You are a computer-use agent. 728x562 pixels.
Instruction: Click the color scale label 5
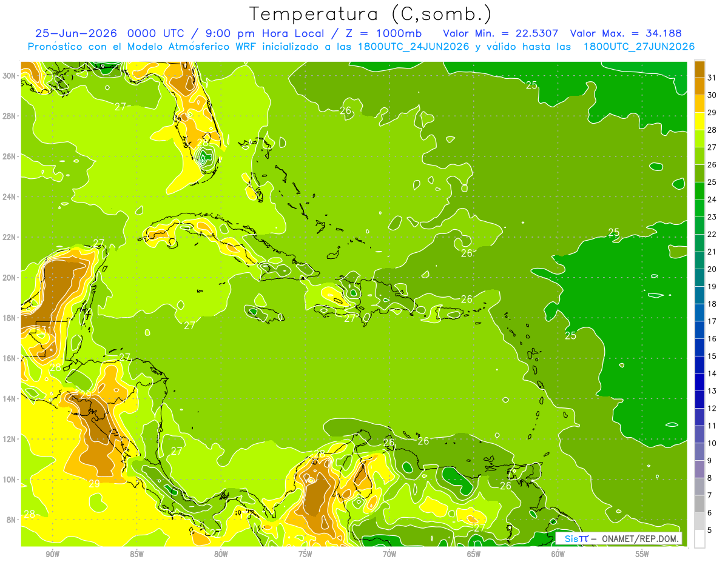(x=710, y=530)
